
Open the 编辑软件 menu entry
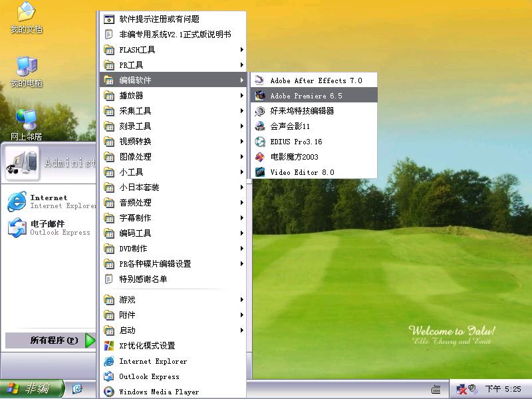click(173, 80)
